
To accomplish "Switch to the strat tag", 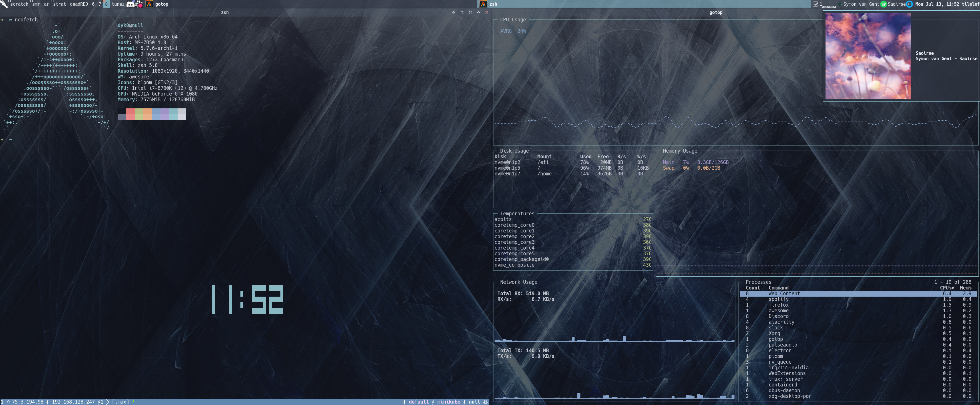I will (59, 4).
